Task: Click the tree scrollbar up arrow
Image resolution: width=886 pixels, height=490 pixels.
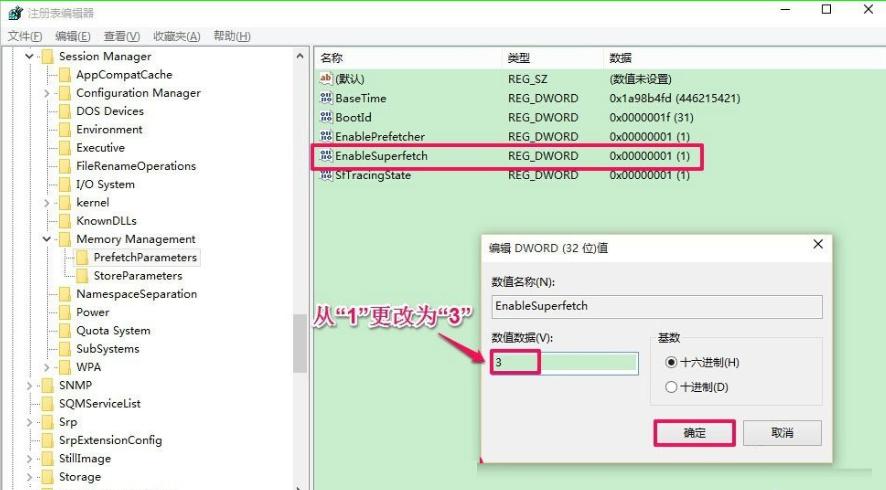Action: pos(300,56)
